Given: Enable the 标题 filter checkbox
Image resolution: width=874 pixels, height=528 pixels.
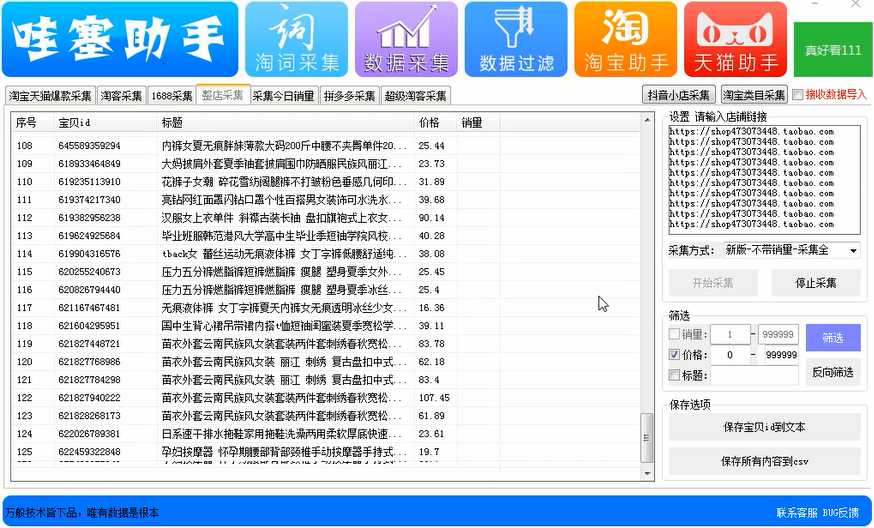Looking at the screenshot, I should [x=674, y=375].
